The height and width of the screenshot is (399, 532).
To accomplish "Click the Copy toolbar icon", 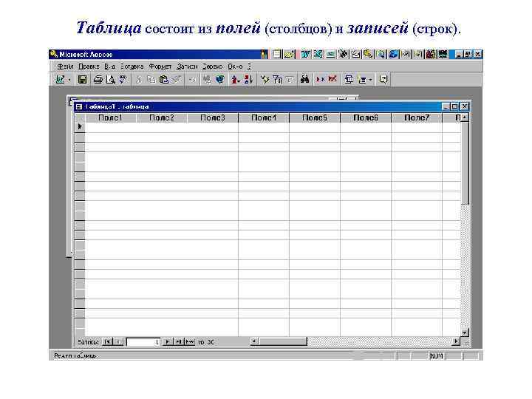I will pos(151,80).
